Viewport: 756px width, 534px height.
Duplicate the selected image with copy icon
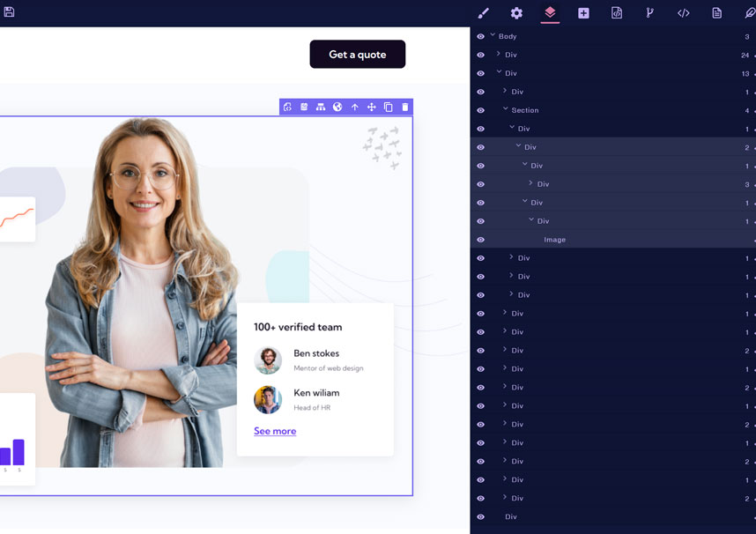pyautogui.click(x=389, y=107)
